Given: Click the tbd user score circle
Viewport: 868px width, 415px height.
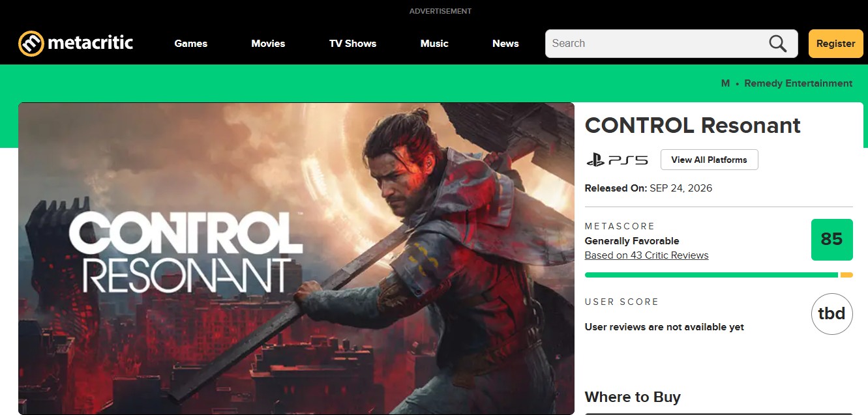Looking at the screenshot, I should point(831,314).
